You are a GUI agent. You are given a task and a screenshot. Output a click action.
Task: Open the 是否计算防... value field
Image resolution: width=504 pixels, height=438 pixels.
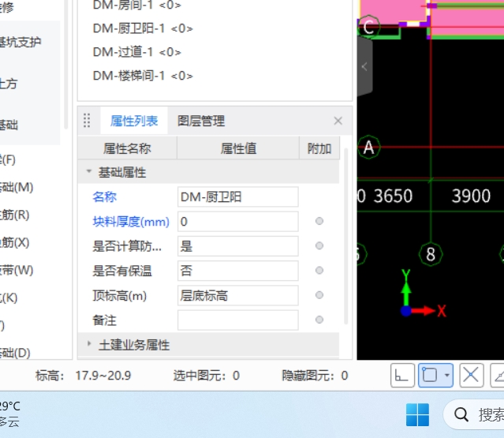[238, 246]
